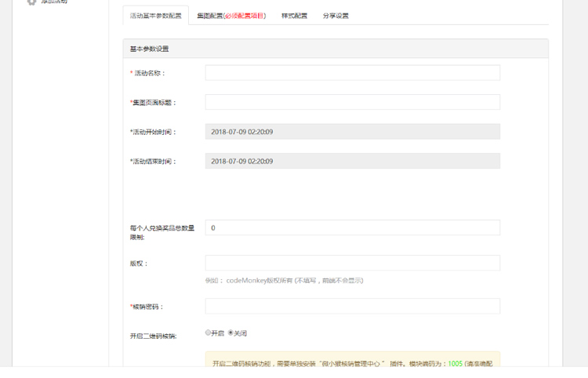Click the 活动名称 field label

click(x=149, y=73)
